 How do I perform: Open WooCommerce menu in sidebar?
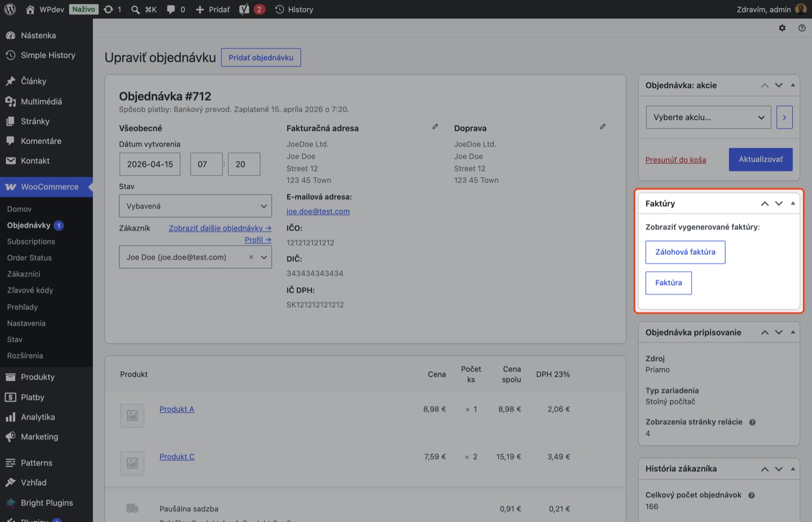[46, 187]
